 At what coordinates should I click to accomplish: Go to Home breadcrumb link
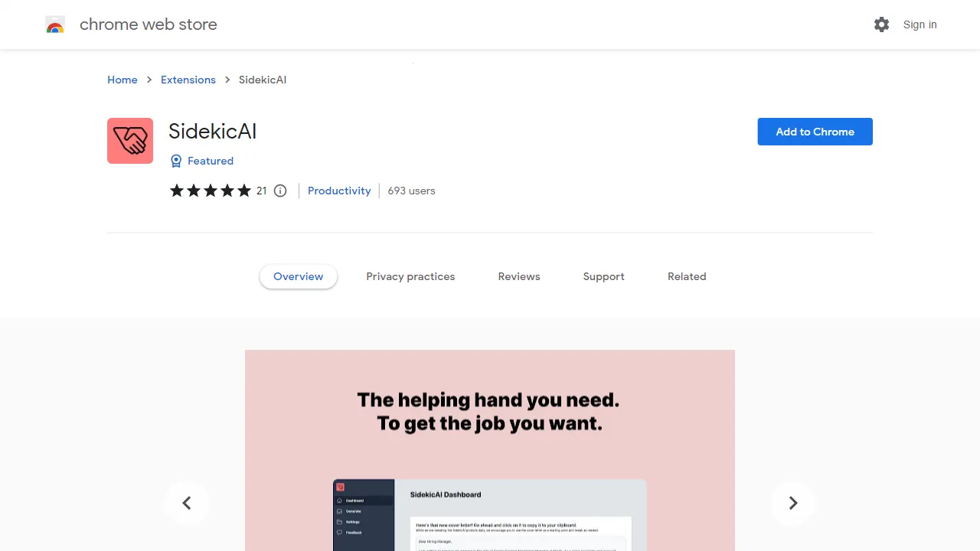click(x=122, y=80)
